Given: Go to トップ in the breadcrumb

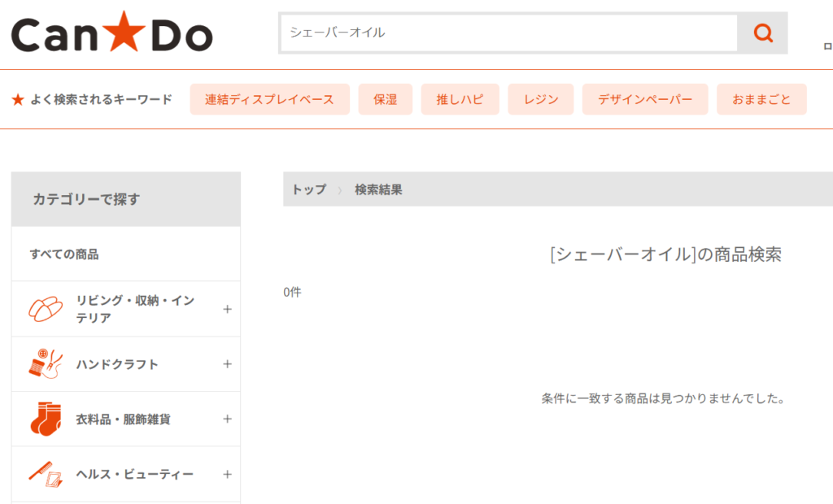Looking at the screenshot, I should tap(308, 189).
